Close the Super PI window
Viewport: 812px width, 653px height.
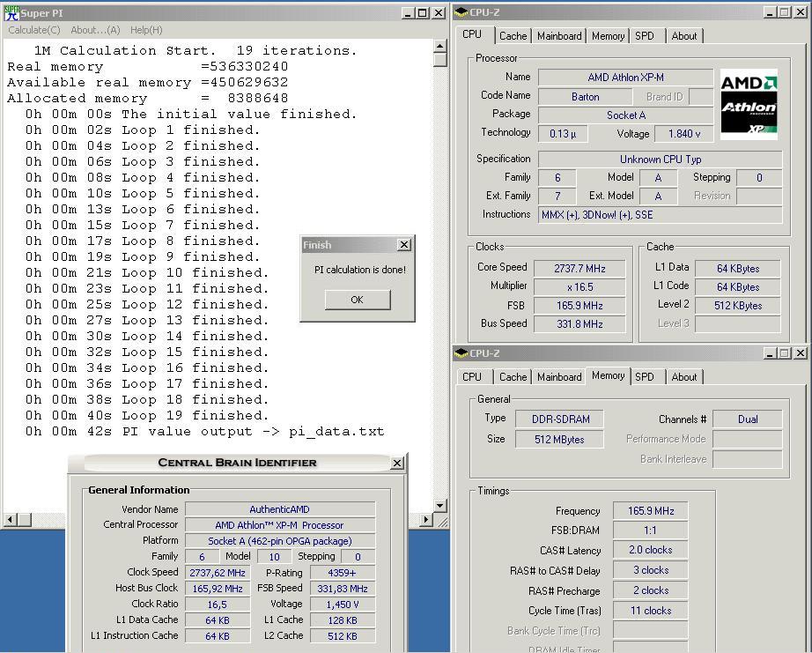coord(439,13)
